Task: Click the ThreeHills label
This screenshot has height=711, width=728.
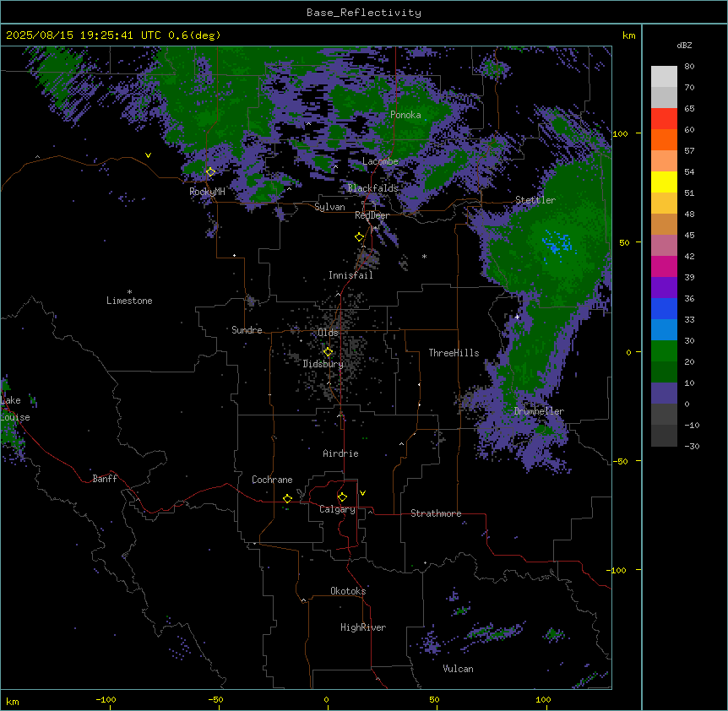Action: pos(454,353)
